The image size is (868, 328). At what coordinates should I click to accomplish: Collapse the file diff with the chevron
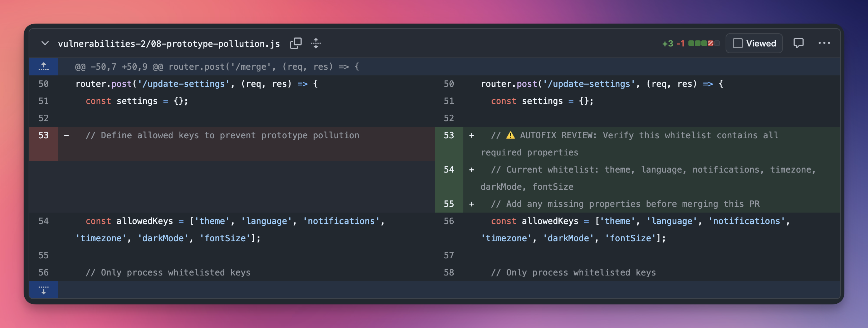click(45, 43)
